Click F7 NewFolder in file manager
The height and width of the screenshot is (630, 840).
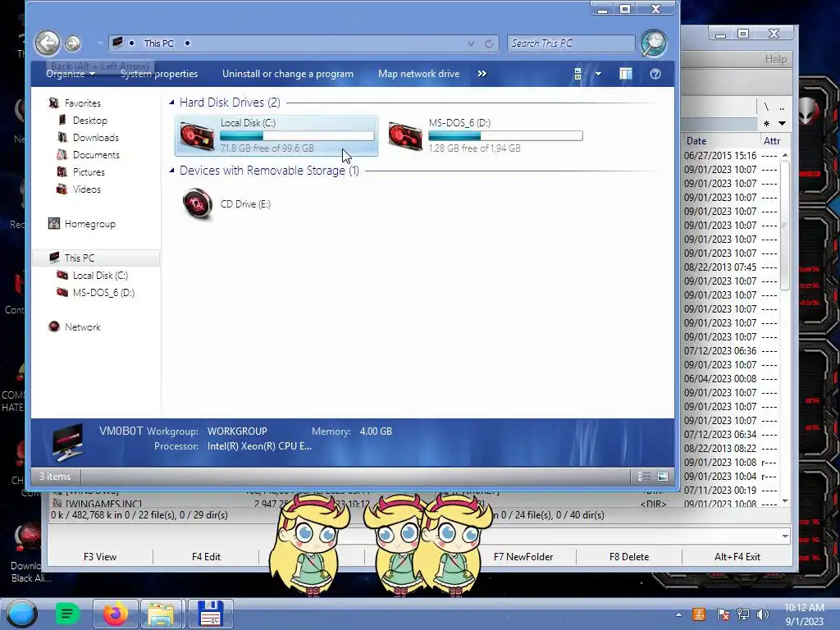(x=523, y=557)
